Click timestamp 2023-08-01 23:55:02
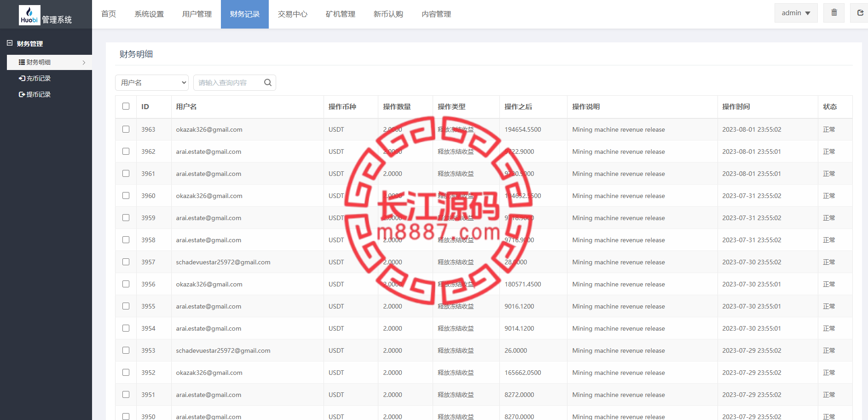The width and height of the screenshot is (868, 420). coord(752,129)
